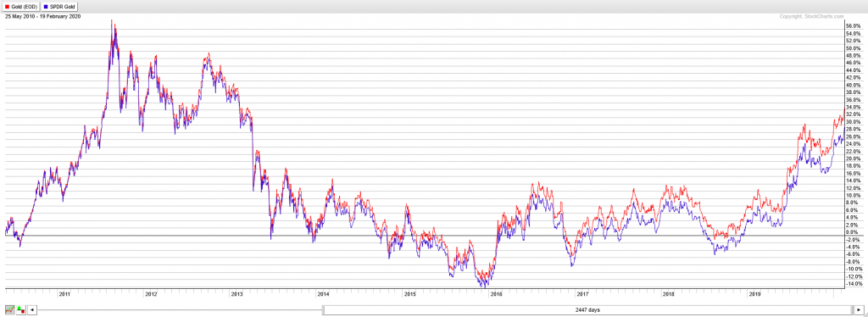Viewport: 868px width, 317px height.
Task: Click the 56.0% label on the right axis
Action: click(x=853, y=26)
